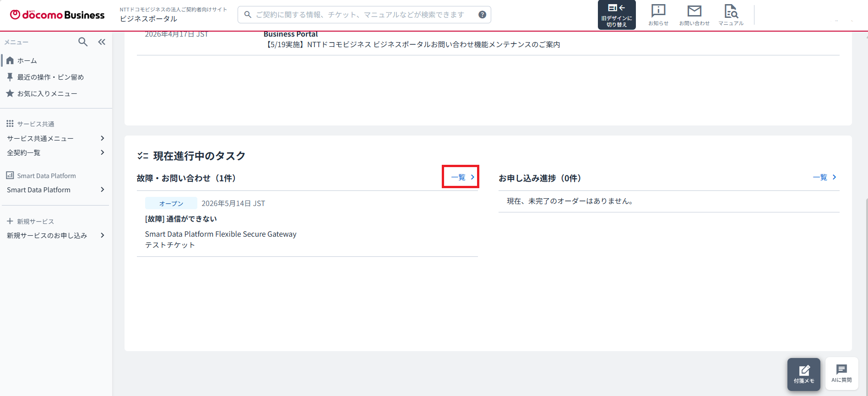The image size is (868, 396).
Task: Click the サービス共通 grid icon
Action: click(10, 124)
